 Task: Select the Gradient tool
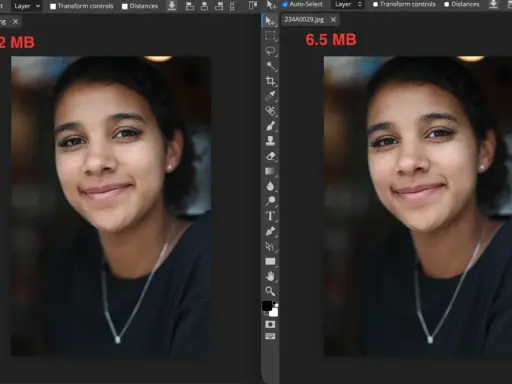270,171
